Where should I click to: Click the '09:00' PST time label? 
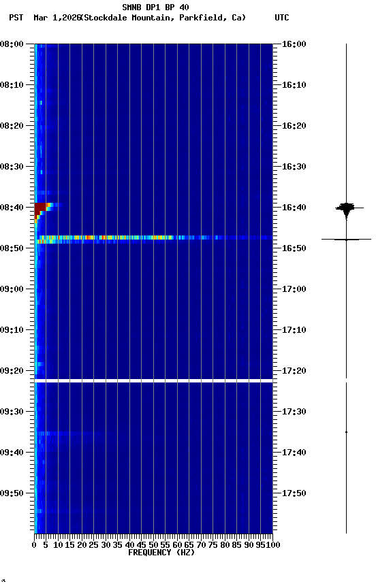pos(12,289)
